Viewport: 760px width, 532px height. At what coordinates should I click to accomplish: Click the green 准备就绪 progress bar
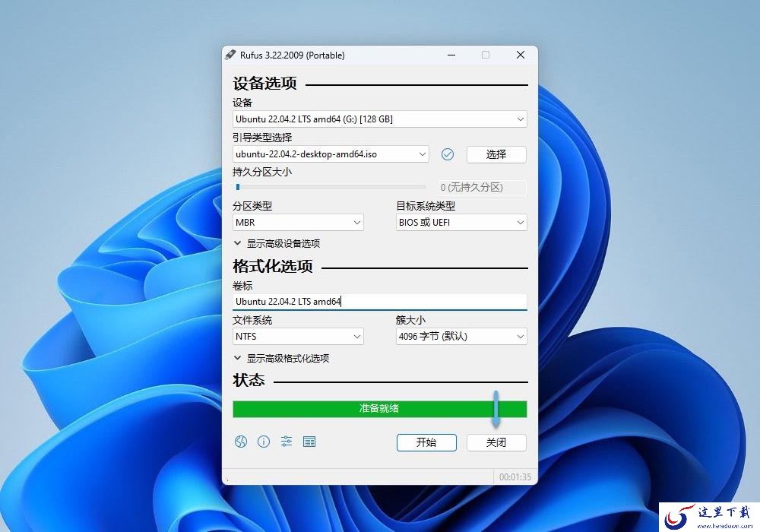coord(379,408)
